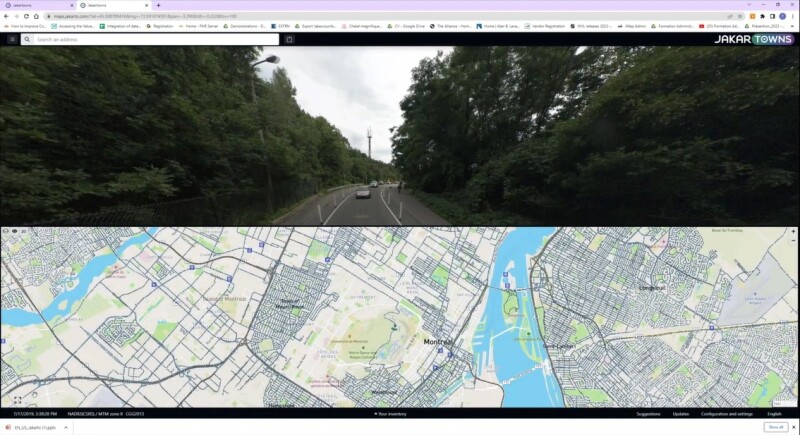The image size is (800, 435).
Task: Zoom in on the map
Action: coord(793,232)
